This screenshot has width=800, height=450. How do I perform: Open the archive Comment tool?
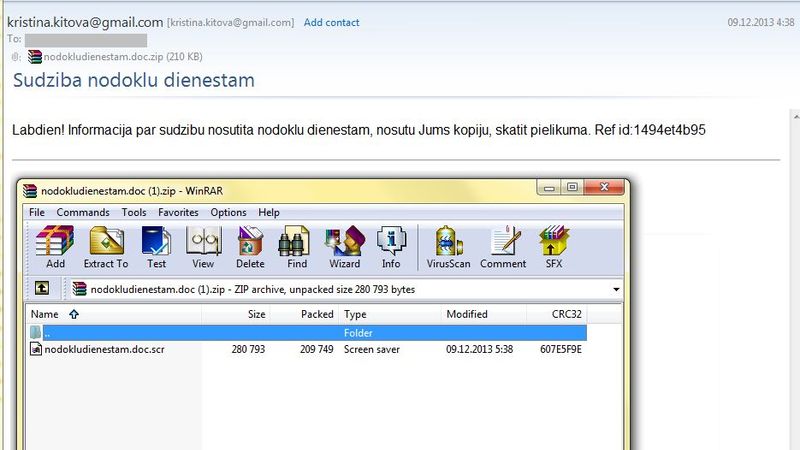coord(503,247)
